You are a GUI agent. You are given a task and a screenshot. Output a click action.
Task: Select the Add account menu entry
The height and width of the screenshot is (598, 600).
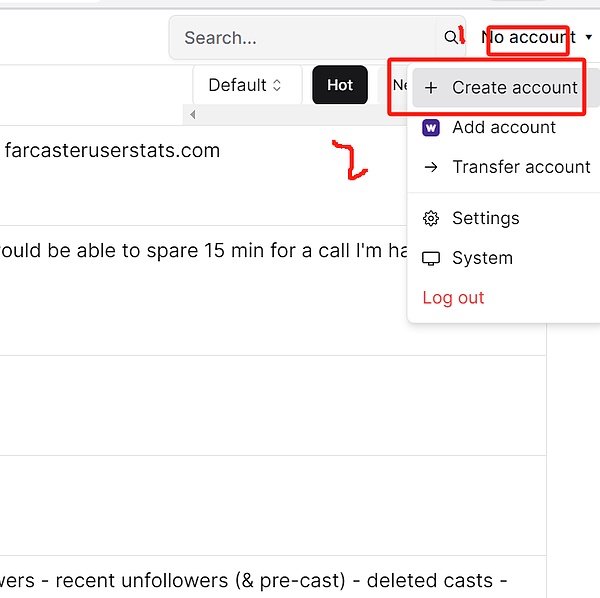coord(503,128)
